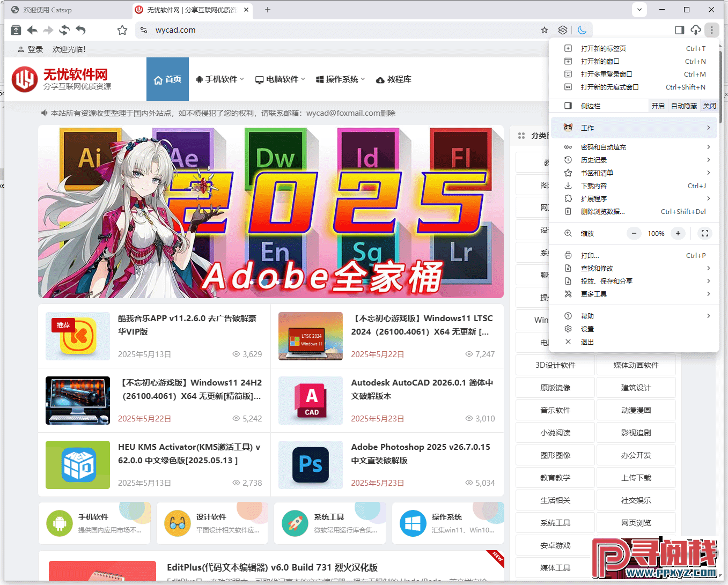Screen dimensions: 728x585
Task: Expand 查找和修改 submenu
Action: coord(634,268)
